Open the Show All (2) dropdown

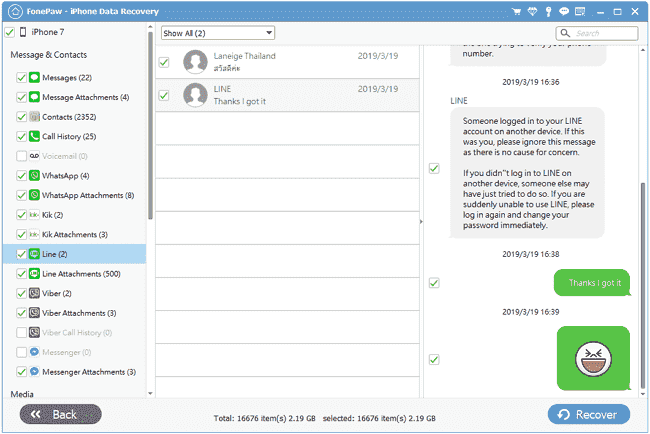pyautogui.click(x=218, y=33)
